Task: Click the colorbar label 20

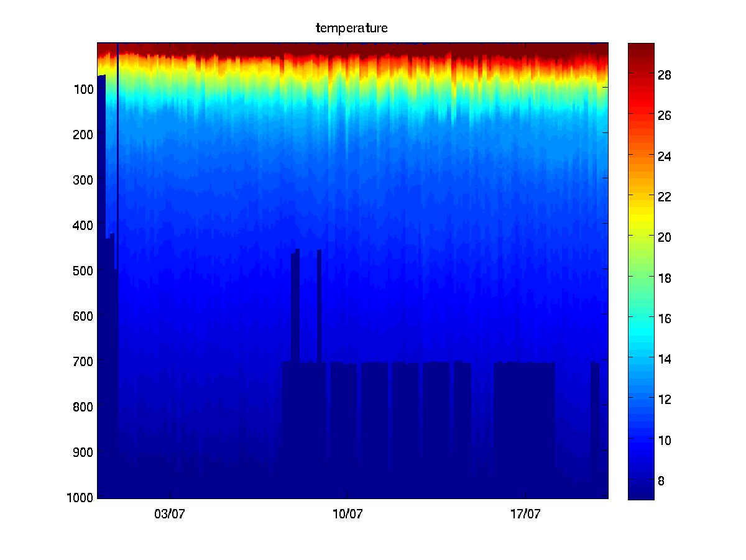Action: 664,237
